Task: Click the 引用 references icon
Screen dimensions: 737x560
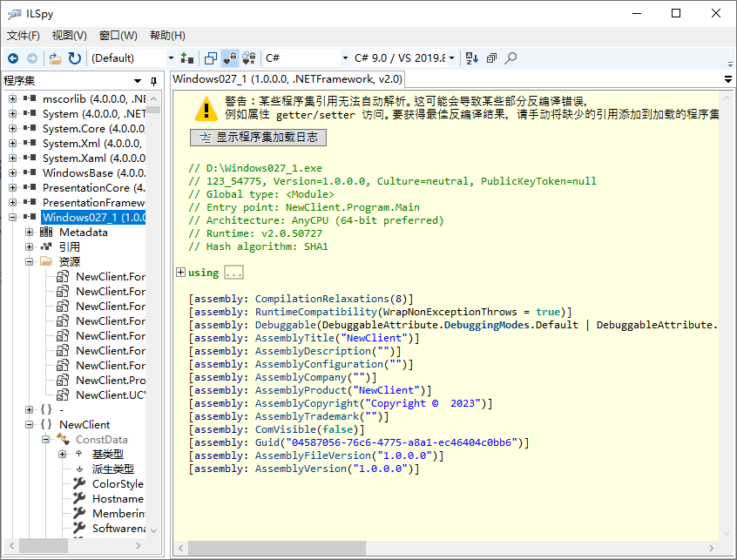Action: coord(46,247)
